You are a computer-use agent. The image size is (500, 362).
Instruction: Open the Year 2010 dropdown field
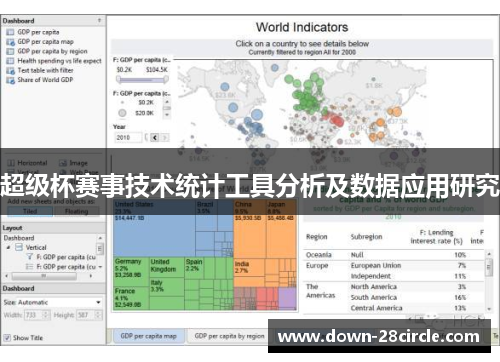(x=128, y=137)
